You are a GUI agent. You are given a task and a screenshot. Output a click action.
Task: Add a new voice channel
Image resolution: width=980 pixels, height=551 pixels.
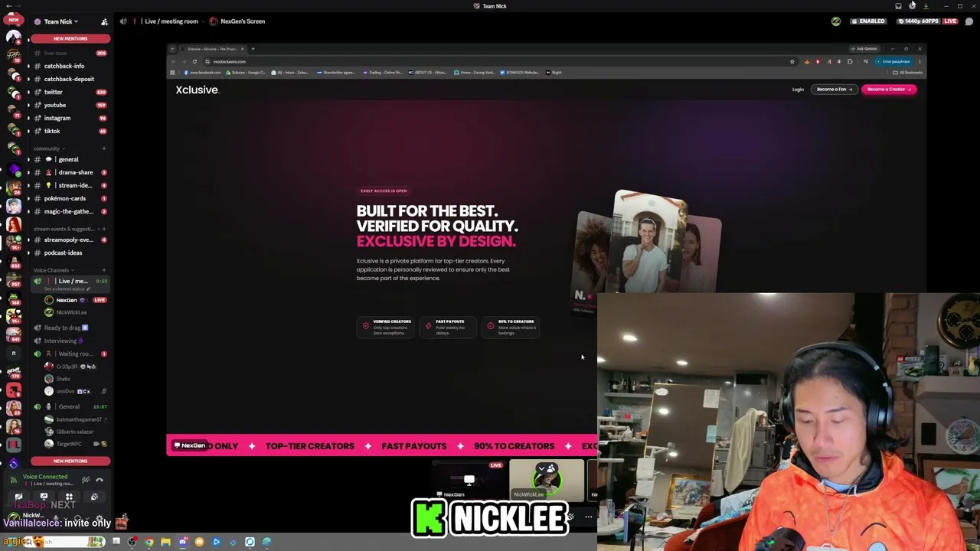(x=104, y=270)
